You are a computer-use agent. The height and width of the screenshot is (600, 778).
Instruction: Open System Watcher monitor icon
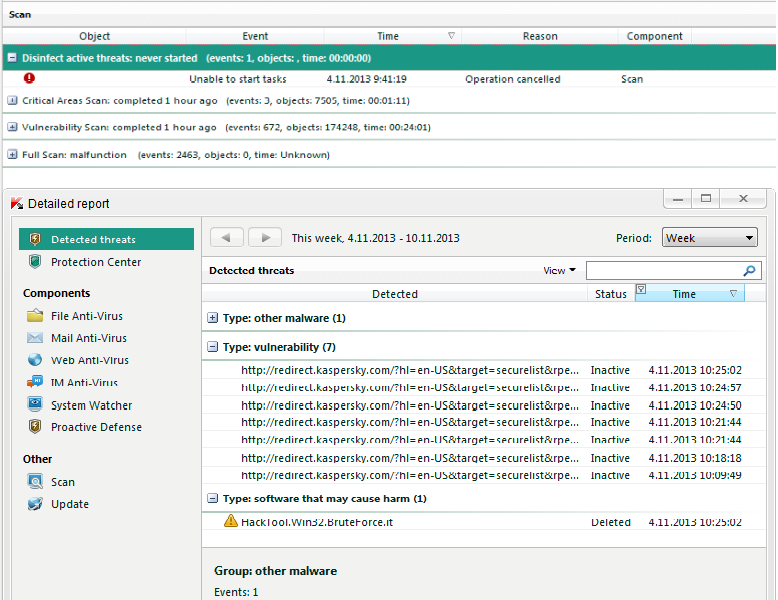(35, 405)
